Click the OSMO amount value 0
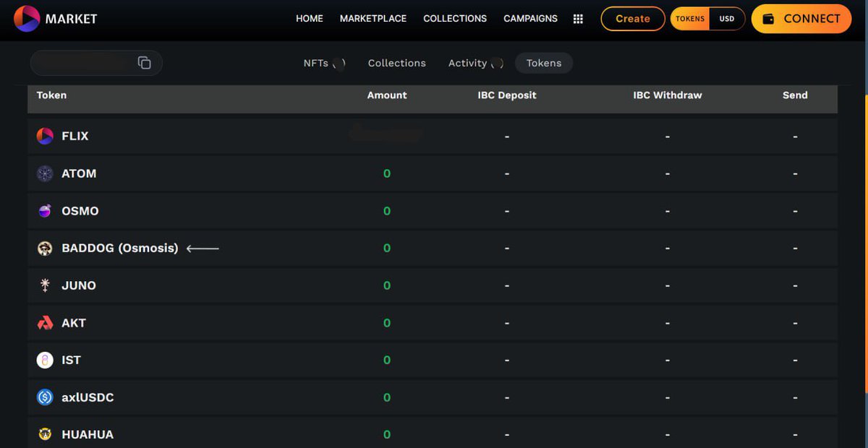The image size is (868, 448). pyautogui.click(x=387, y=211)
